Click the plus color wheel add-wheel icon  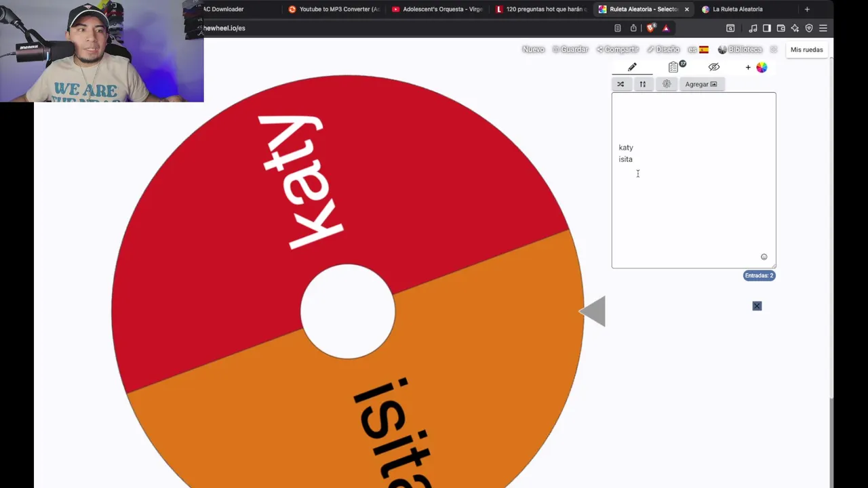[x=757, y=67]
